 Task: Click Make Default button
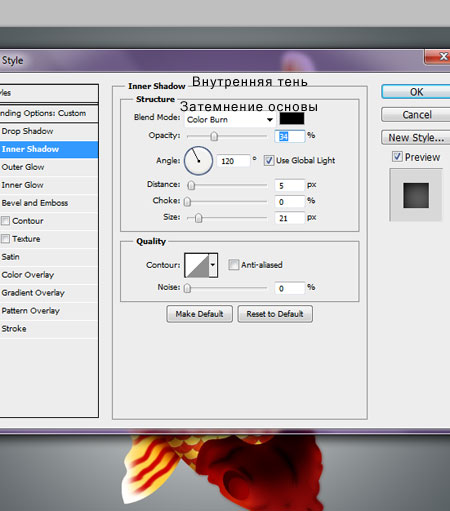199,314
